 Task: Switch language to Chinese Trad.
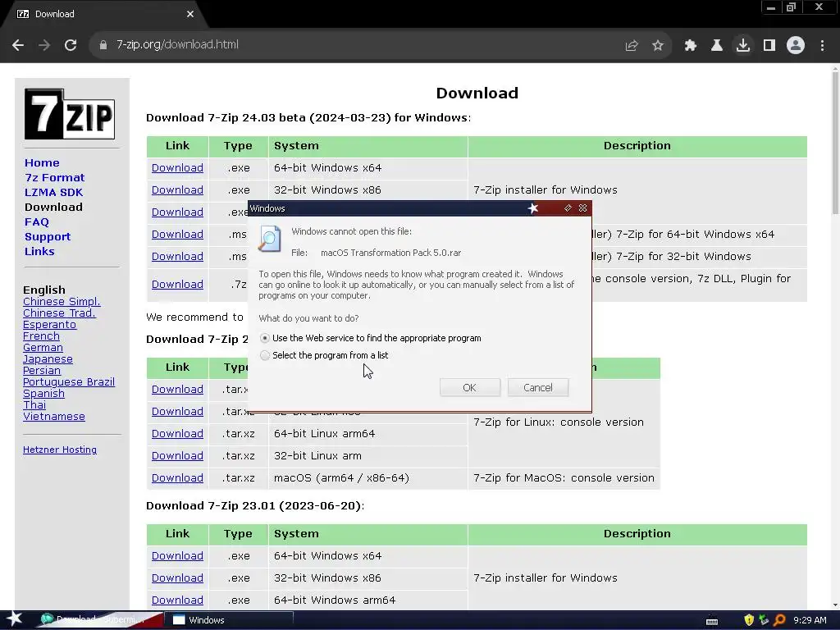coord(59,313)
